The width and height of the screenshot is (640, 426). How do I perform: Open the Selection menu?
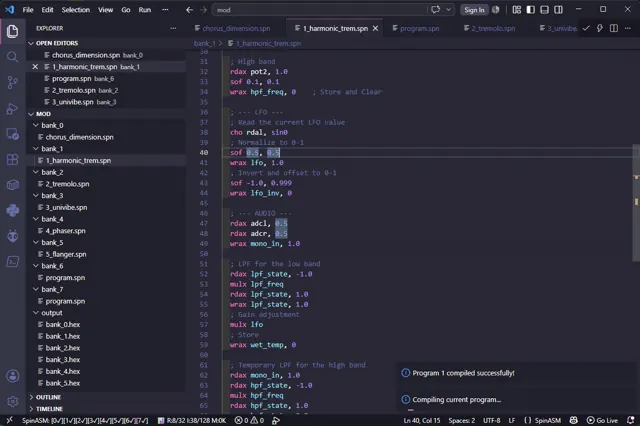(x=76, y=10)
